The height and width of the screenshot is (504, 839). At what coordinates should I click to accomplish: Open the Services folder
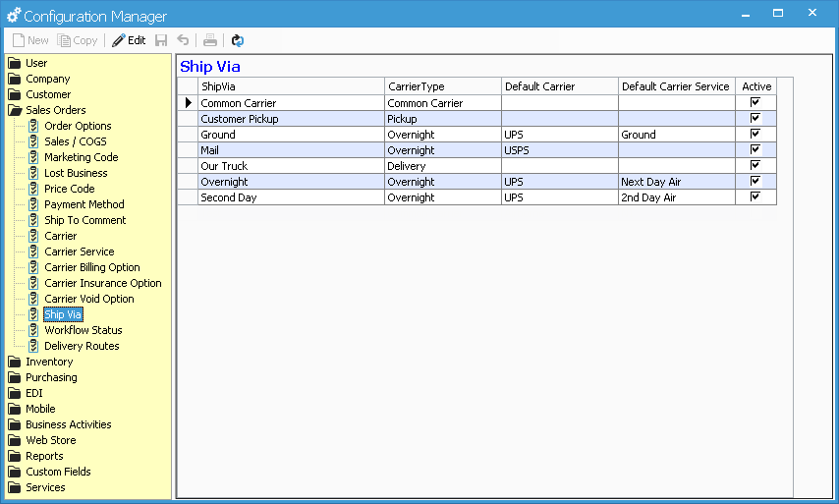[x=36, y=487]
